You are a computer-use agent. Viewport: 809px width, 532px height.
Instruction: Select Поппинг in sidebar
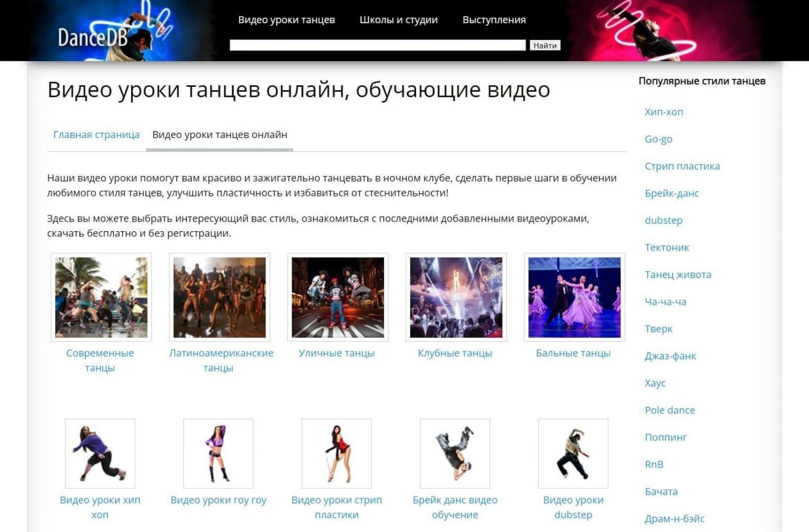pos(666,438)
